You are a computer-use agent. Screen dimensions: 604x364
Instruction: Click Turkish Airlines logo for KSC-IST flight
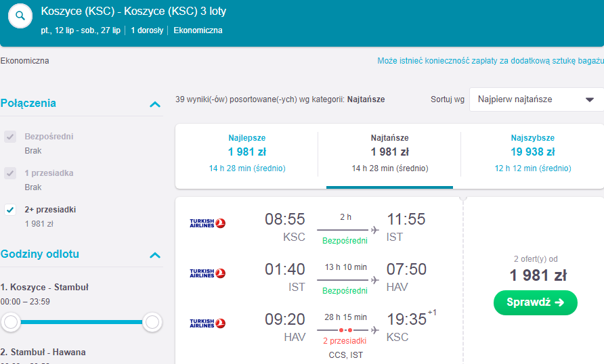(207, 223)
